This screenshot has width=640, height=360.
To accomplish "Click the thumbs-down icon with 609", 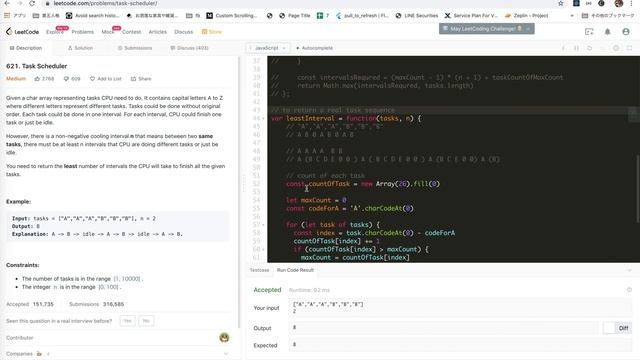I will 66,79.
